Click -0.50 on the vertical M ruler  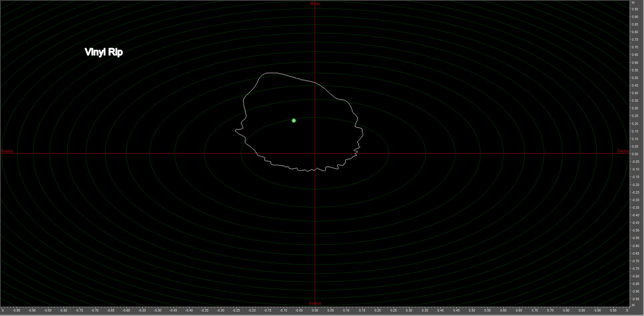click(636, 230)
